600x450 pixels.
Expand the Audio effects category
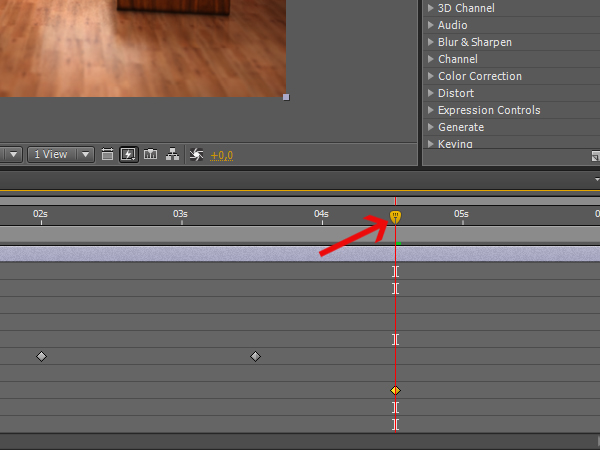click(x=452, y=25)
